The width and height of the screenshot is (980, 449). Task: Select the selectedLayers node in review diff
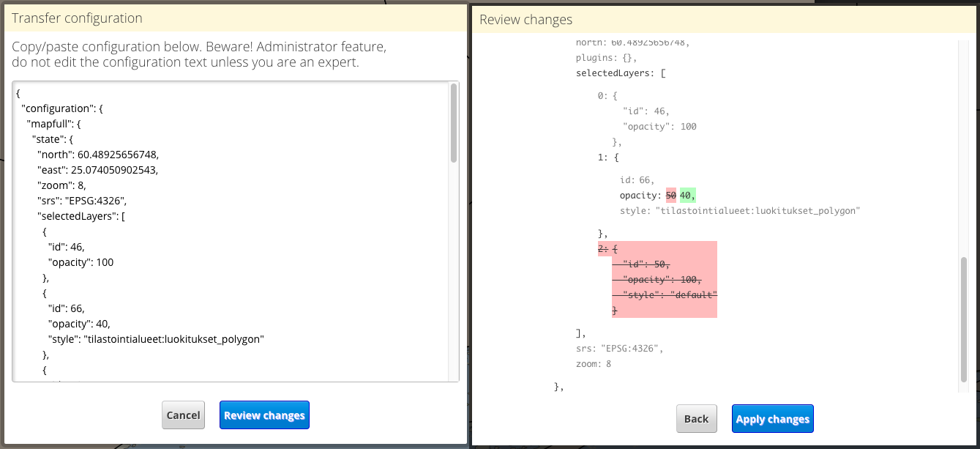[619, 73]
